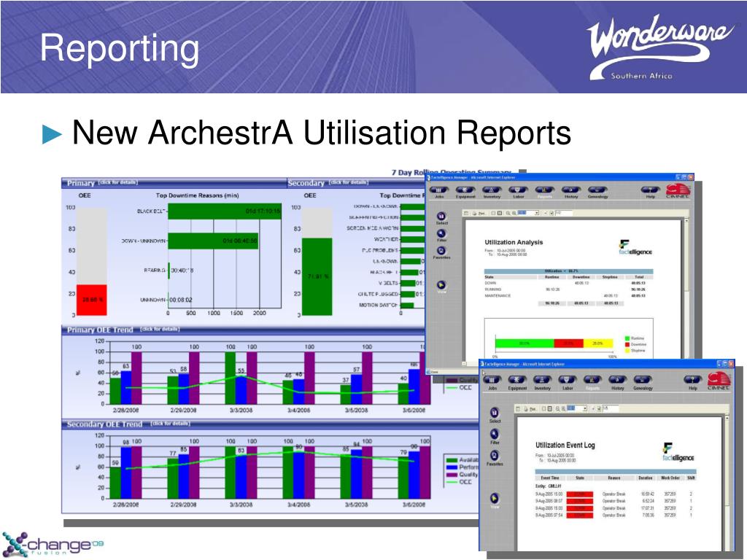The image size is (747, 560).
Task: Click DOWN - UNKNOWN downtime bar in Primary chart
Action: pyautogui.click(x=213, y=241)
